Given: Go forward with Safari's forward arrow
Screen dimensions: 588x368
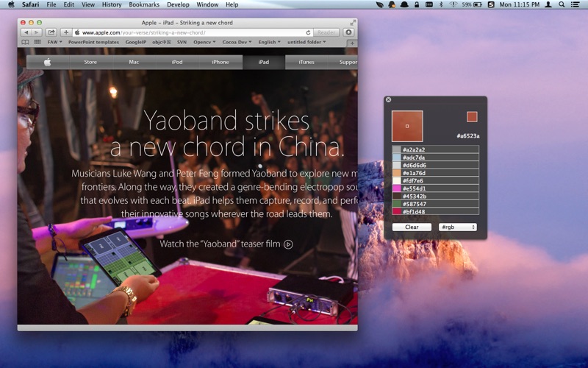Looking at the screenshot, I should coord(36,32).
